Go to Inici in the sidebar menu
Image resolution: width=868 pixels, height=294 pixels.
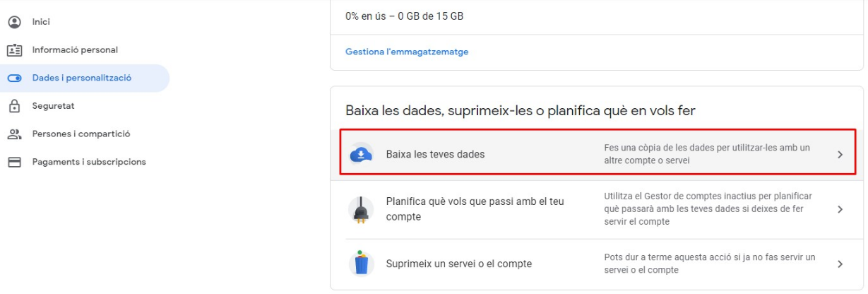(x=41, y=22)
